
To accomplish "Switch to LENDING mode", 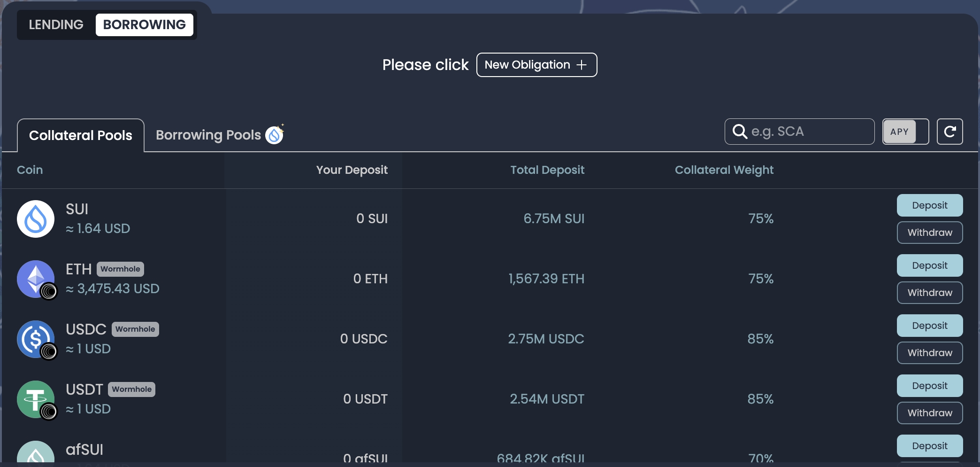I will pyautogui.click(x=56, y=25).
